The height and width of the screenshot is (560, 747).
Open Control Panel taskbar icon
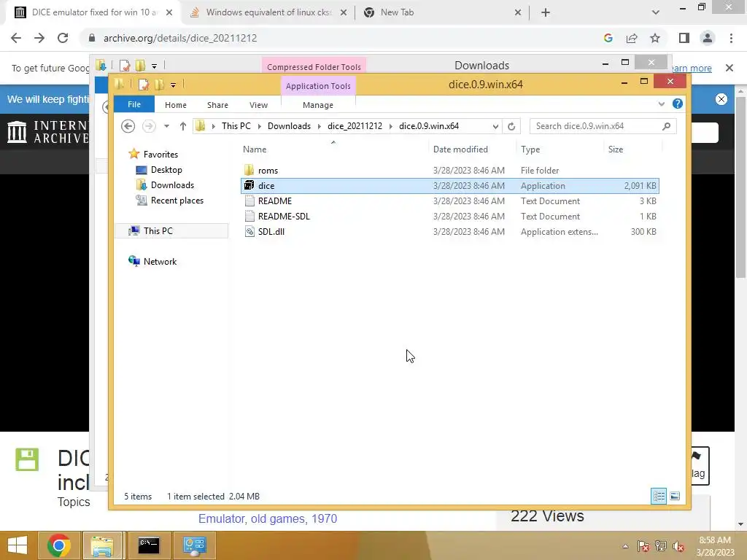pyautogui.click(x=194, y=545)
